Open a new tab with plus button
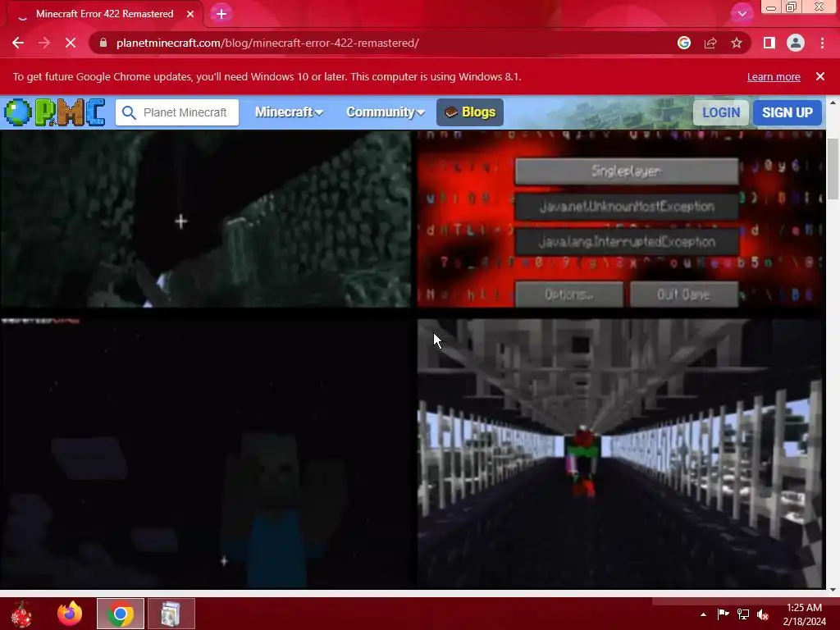The width and height of the screenshot is (840, 630). 221,14
